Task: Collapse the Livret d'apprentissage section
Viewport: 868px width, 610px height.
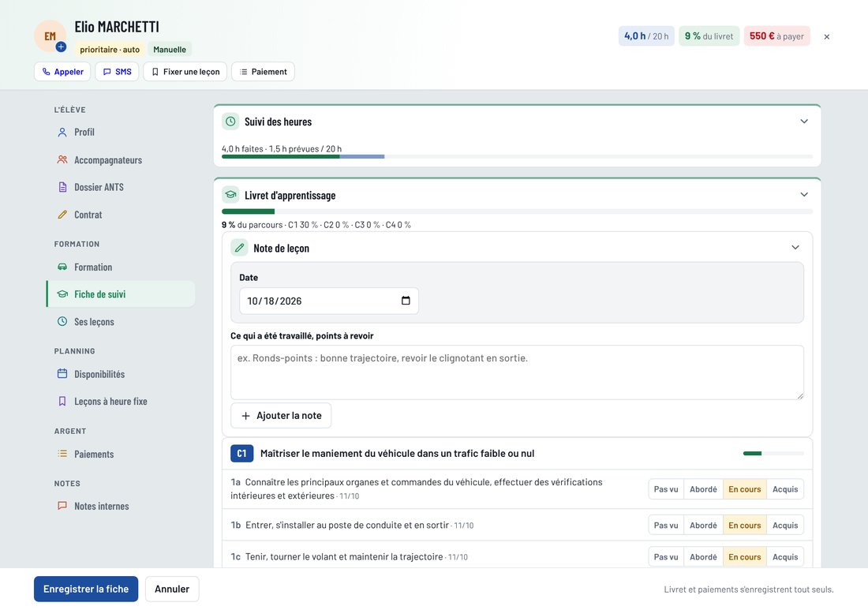Action: [x=804, y=195]
